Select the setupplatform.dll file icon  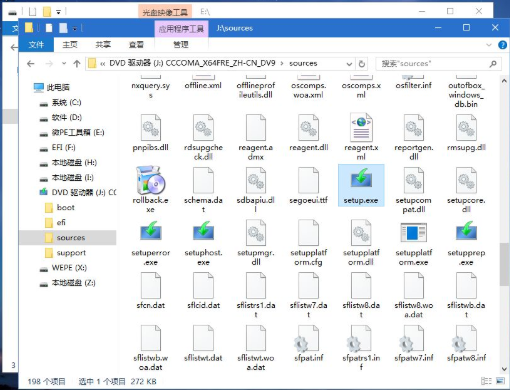coord(361,232)
